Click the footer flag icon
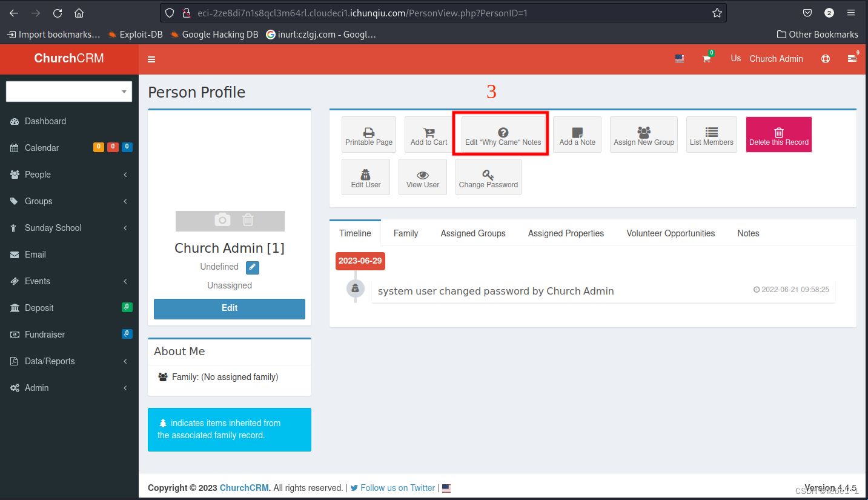Screen dimensions: 868x500 446,488
